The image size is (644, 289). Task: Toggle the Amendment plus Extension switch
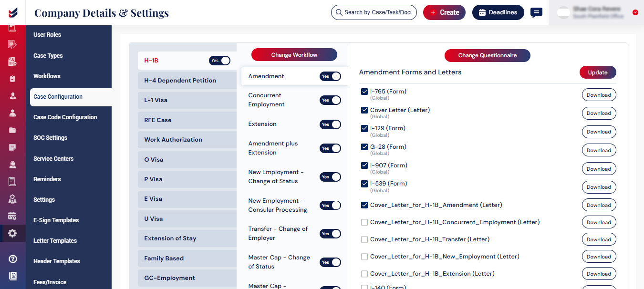pyautogui.click(x=330, y=148)
